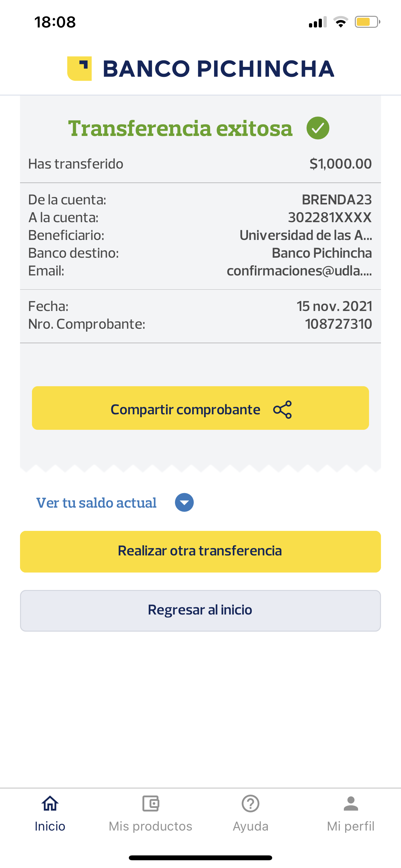The width and height of the screenshot is (401, 868).
Task: Tap the Ayuda question mark icon
Action: pyautogui.click(x=250, y=804)
